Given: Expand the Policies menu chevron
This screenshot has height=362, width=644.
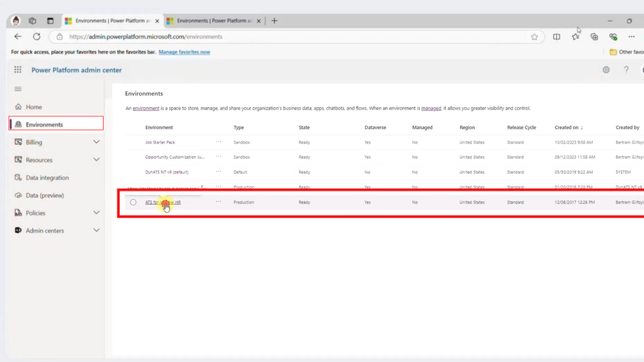Looking at the screenshot, I should coord(96,213).
